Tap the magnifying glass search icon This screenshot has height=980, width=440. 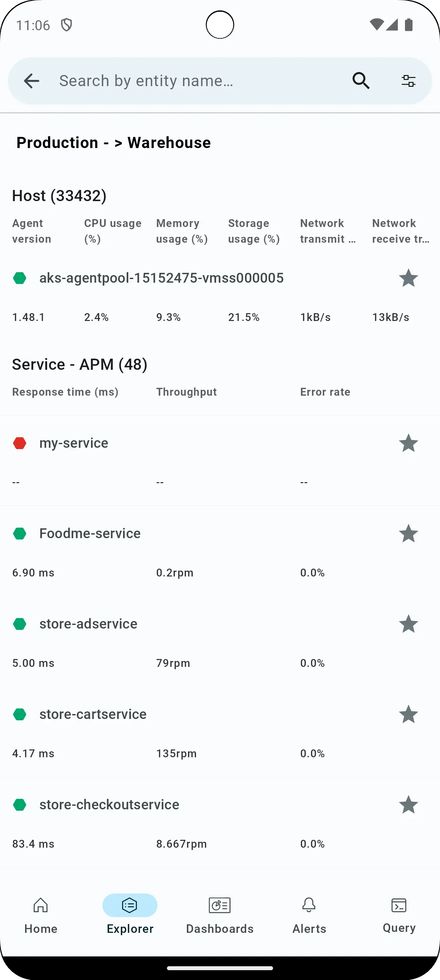coord(361,81)
